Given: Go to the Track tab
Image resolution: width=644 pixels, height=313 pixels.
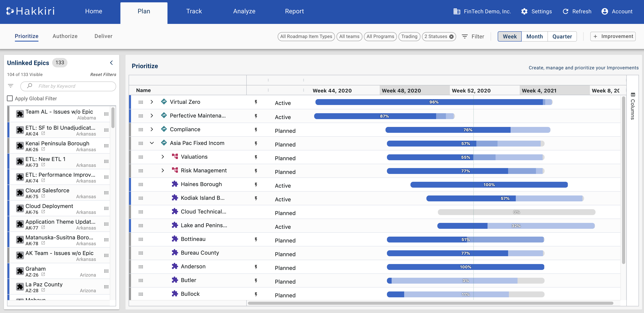Looking at the screenshot, I should point(194,11).
